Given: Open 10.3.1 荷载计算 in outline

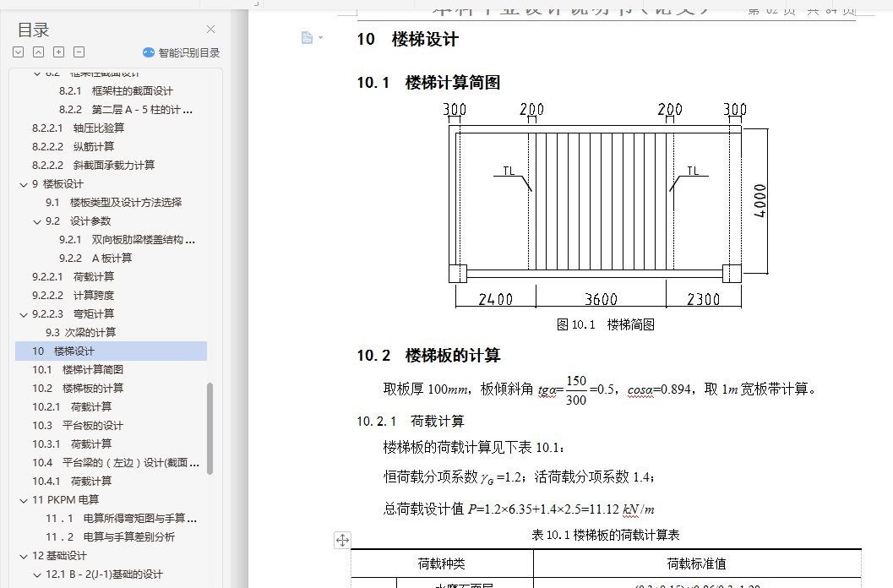Looking at the screenshot, I should (72, 444).
